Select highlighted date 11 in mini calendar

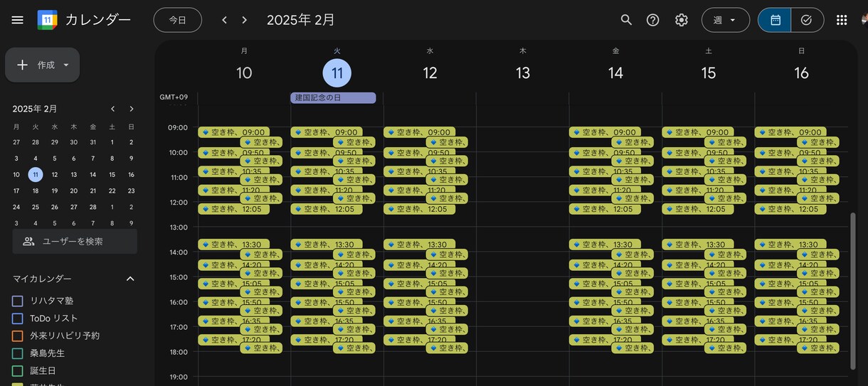click(36, 175)
